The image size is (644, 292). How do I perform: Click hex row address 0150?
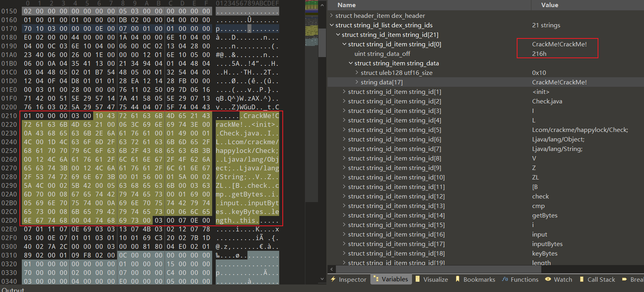(9, 11)
